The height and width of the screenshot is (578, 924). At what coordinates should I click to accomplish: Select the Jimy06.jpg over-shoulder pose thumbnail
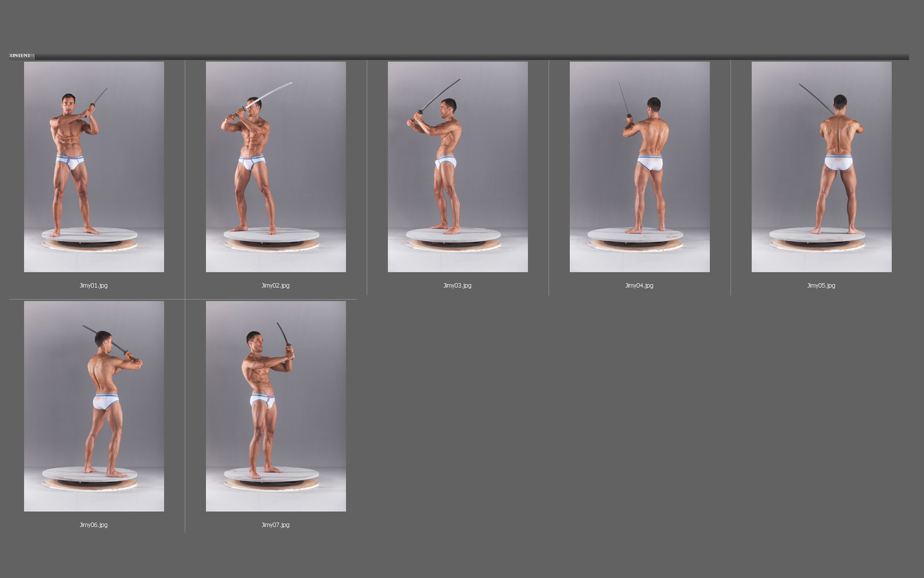(x=95, y=406)
